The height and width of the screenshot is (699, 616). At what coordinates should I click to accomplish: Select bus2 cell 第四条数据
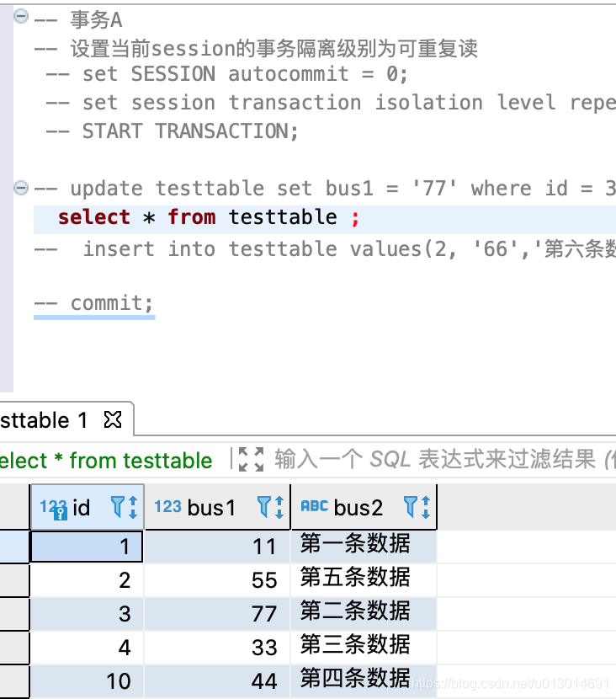click(x=364, y=680)
